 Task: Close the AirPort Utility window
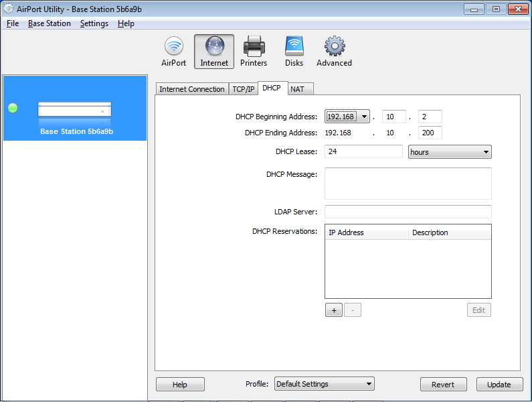click(x=518, y=9)
